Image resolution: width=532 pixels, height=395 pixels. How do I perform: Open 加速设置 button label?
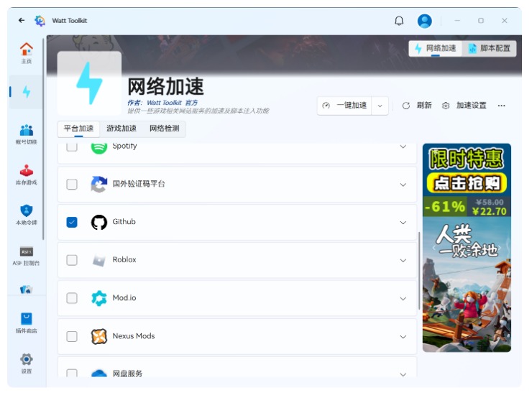(x=472, y=106)
